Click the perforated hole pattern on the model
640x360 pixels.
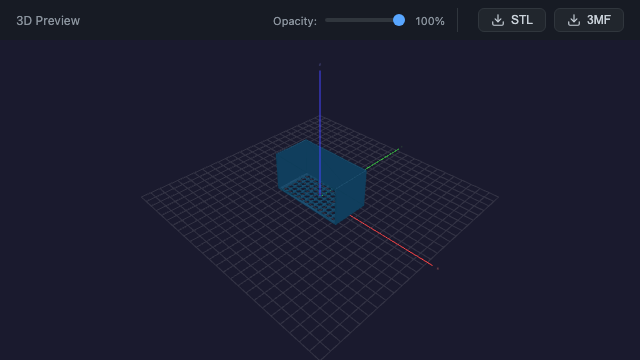310,197
